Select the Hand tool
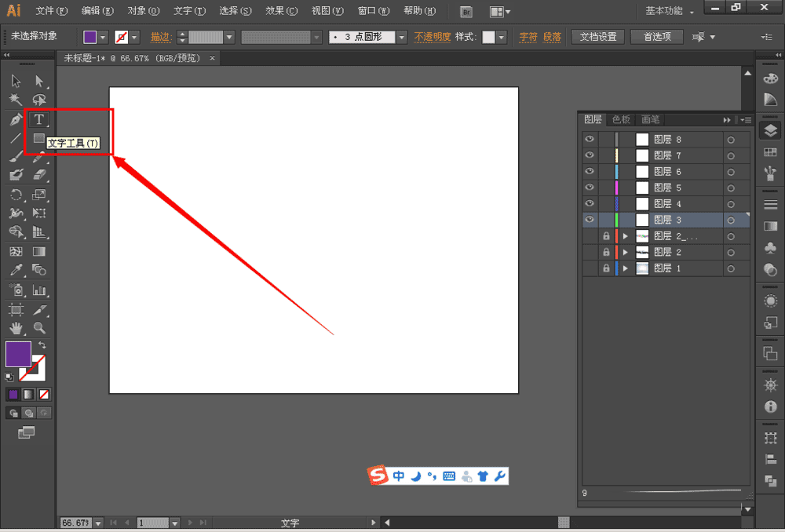Viewport: 785px width, 532px height. point(16,328)
